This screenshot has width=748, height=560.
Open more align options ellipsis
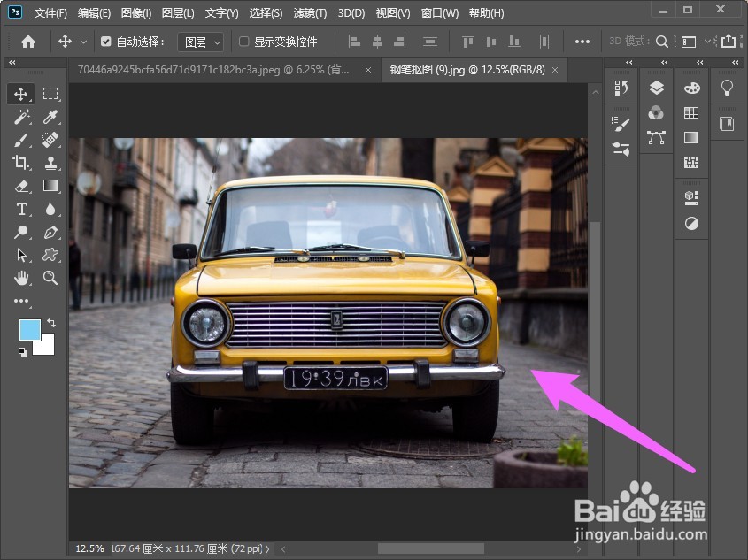(582, 42)
